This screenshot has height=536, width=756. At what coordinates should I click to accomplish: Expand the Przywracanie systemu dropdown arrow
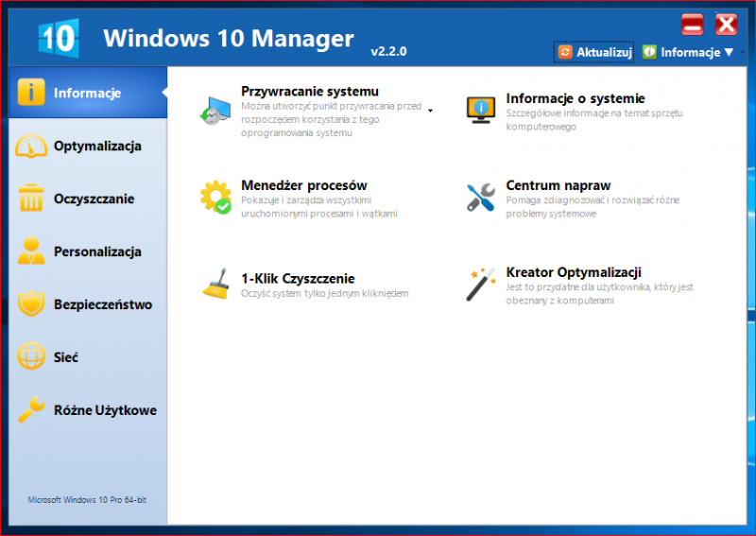430,111
